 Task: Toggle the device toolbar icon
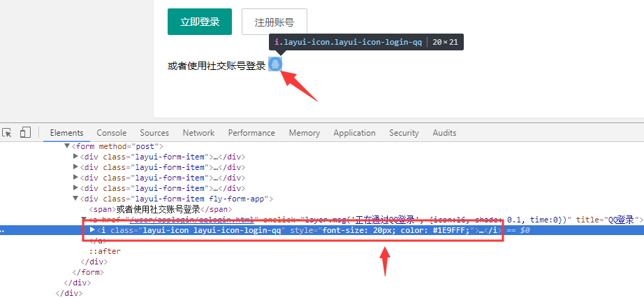tap(25, 132)
